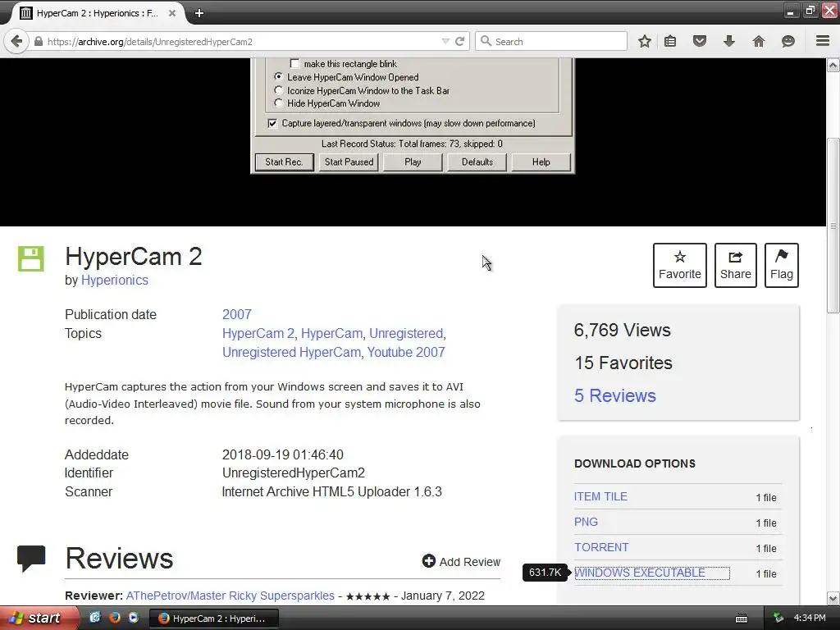Image resolution: width=840 pixels, height=630 pixels.
Task: Open the URL history dropdown arrow
Action: click(445, 41)
